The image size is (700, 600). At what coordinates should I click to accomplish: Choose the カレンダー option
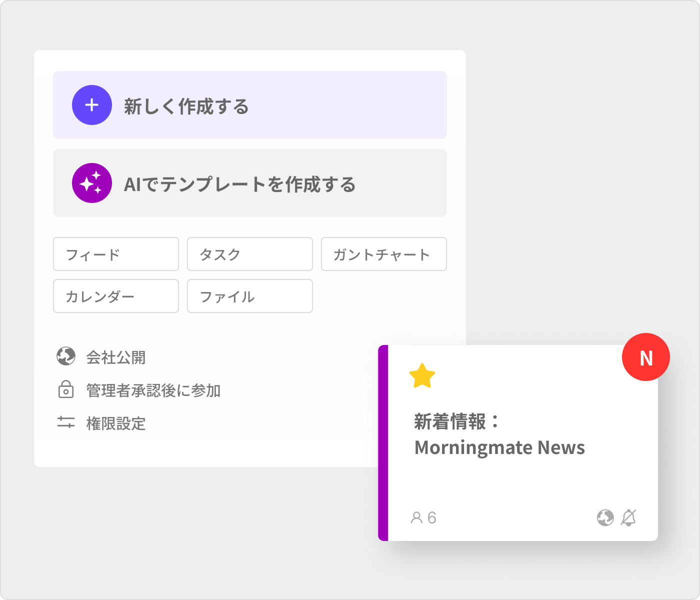[x=116, y=296]
